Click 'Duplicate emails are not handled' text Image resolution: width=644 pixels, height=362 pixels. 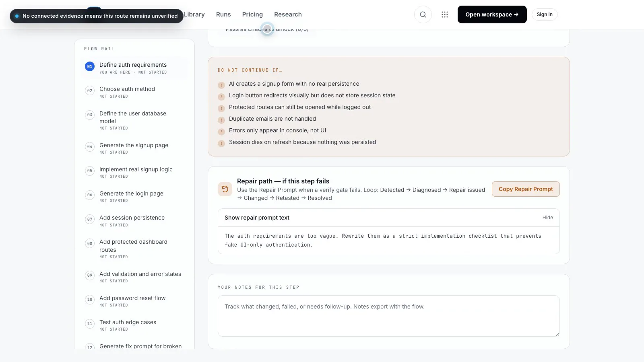272,119
